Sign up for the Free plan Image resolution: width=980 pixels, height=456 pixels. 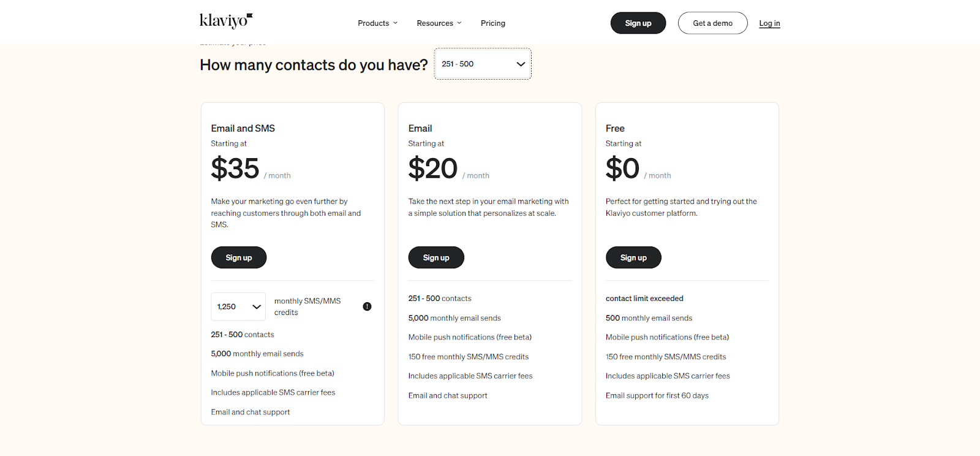click(x=633, y=257)
